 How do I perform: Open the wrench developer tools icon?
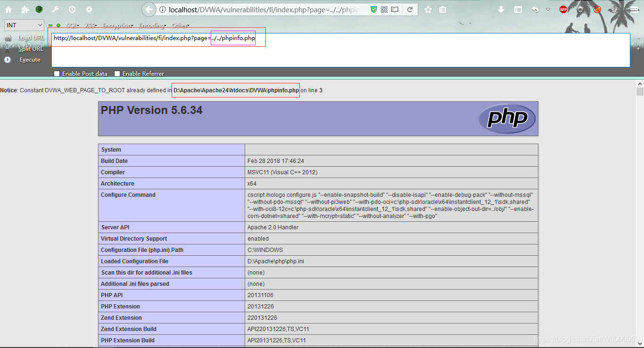(55, 9)
